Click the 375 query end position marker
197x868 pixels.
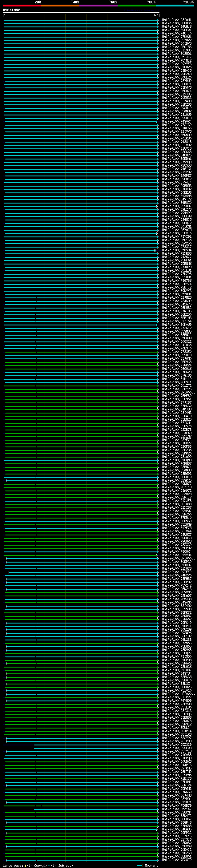155,15
